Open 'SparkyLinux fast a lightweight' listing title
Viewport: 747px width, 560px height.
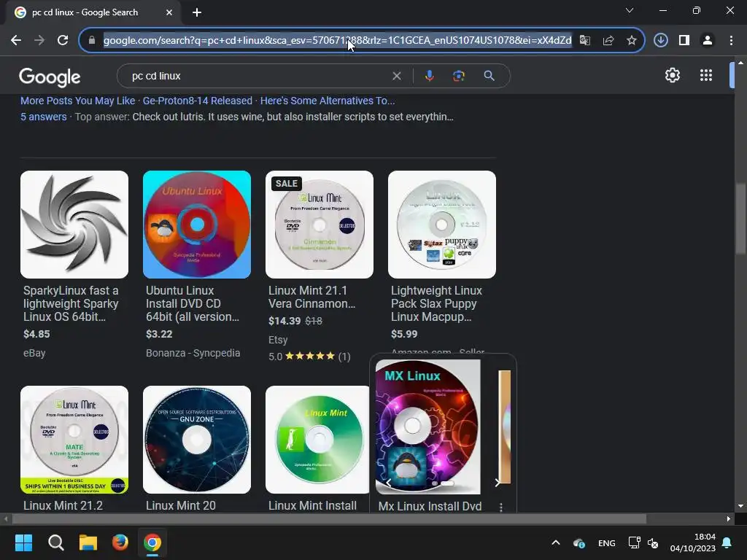[71, 304]
